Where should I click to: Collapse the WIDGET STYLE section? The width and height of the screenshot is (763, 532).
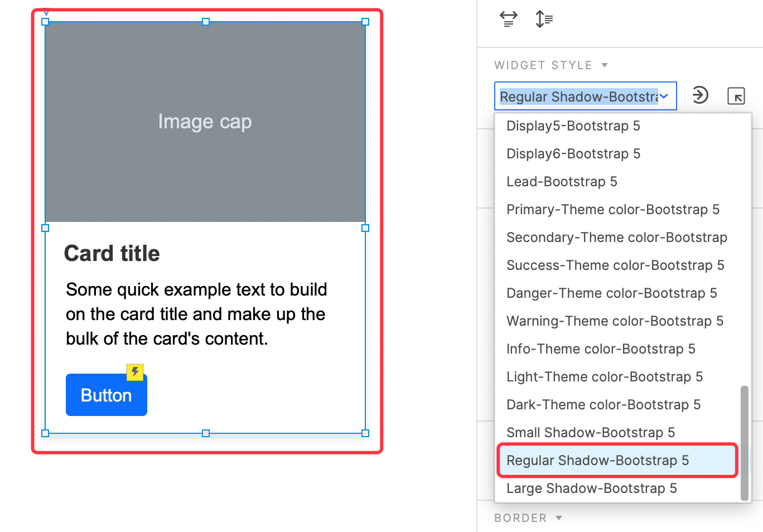pos(605,65)
